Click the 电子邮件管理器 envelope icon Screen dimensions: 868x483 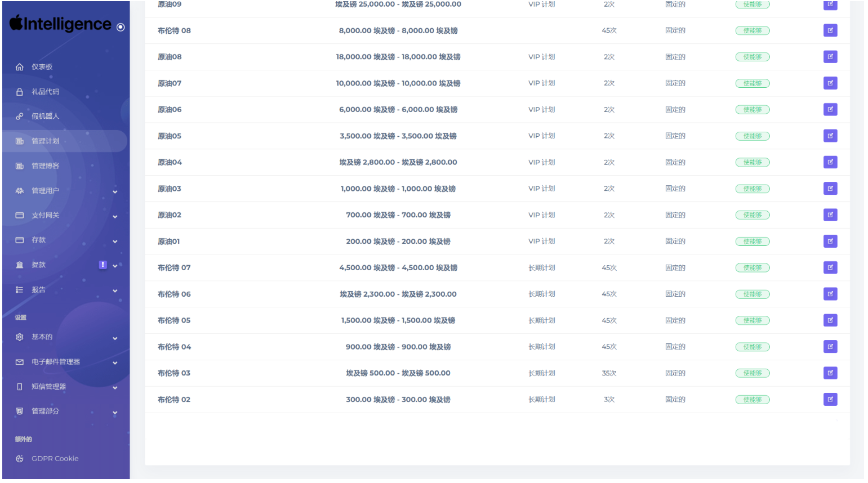(x=20, y=362)
